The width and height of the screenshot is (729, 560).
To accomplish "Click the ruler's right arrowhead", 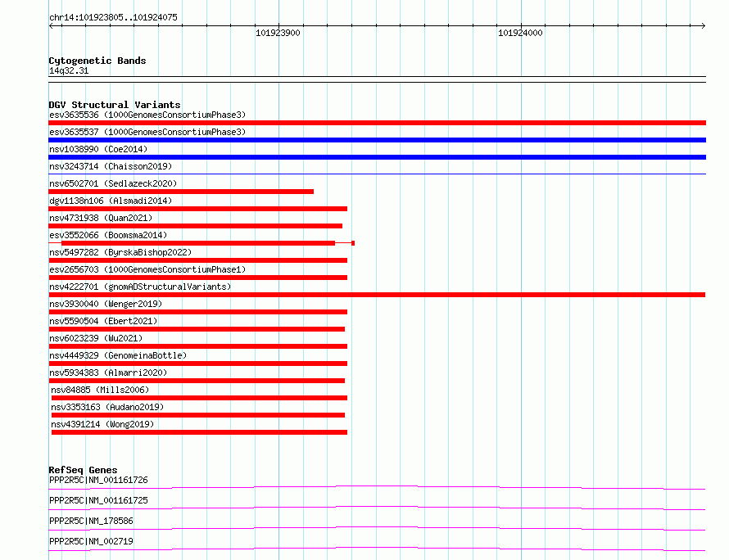I will pyautogui.click(x=703, y=25).
